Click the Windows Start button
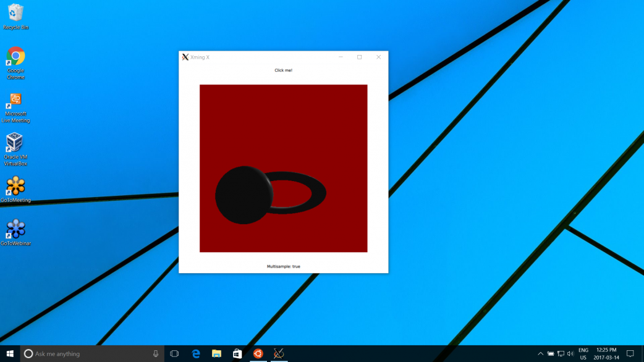Screen dimensions: 644x362 (10, 353)
